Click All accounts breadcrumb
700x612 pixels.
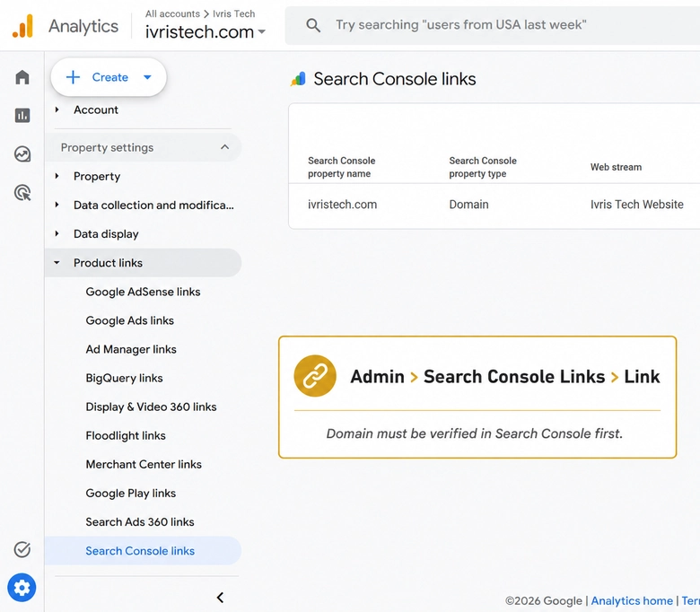172,13
